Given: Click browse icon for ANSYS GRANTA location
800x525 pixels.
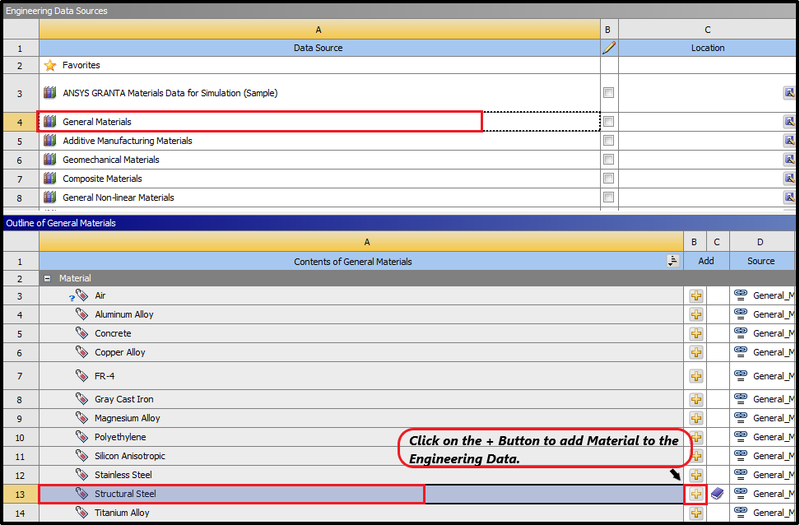Looking at the screenshot, I should point(789,93).
